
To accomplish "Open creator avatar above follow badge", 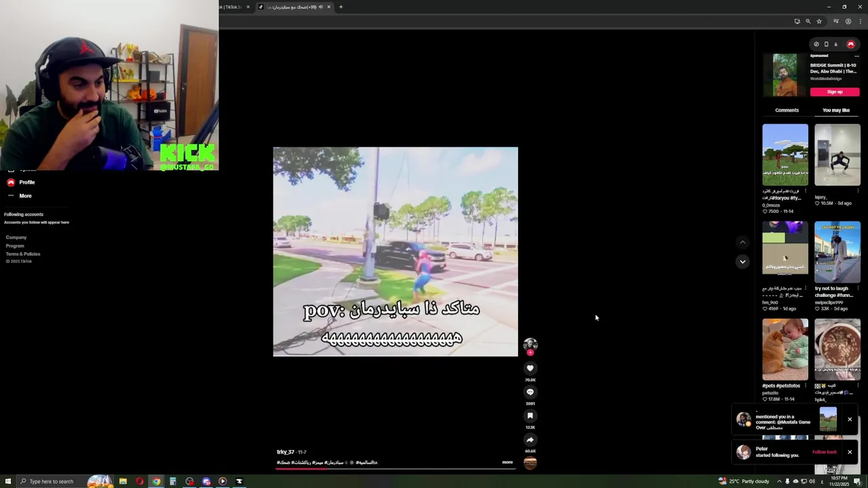I will click(x=530, y=344).
